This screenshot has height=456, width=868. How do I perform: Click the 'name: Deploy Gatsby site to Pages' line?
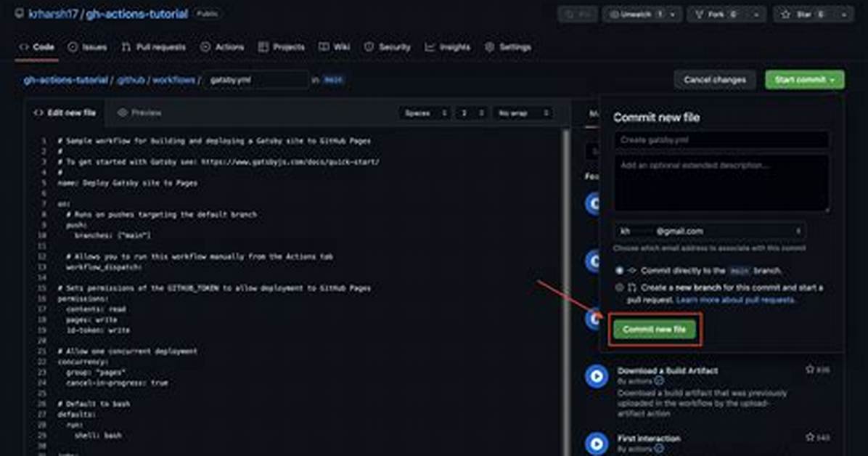[x=127, y=183]
